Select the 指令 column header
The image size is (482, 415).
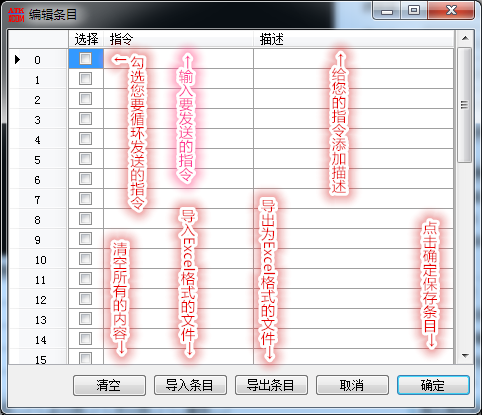tap(178, 39)
